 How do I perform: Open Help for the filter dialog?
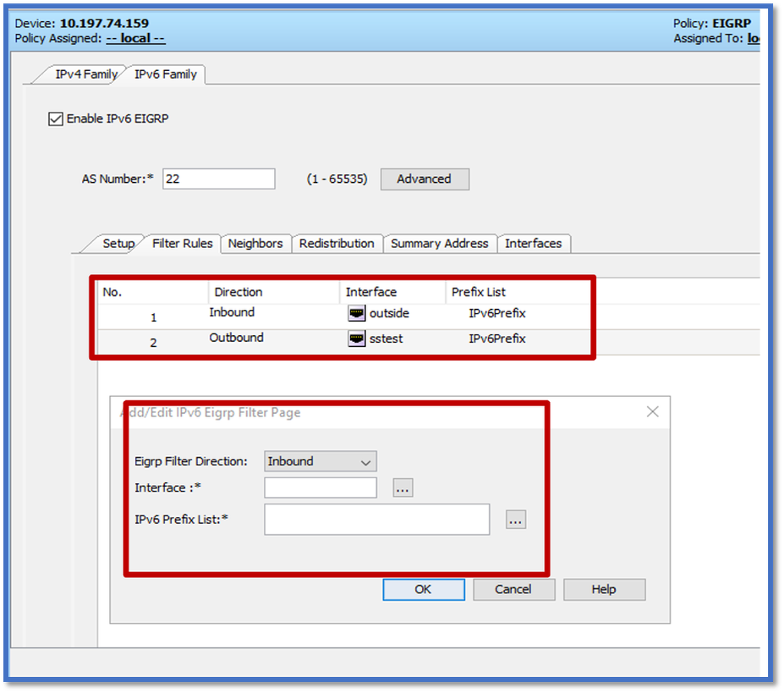tap(604, 590)
